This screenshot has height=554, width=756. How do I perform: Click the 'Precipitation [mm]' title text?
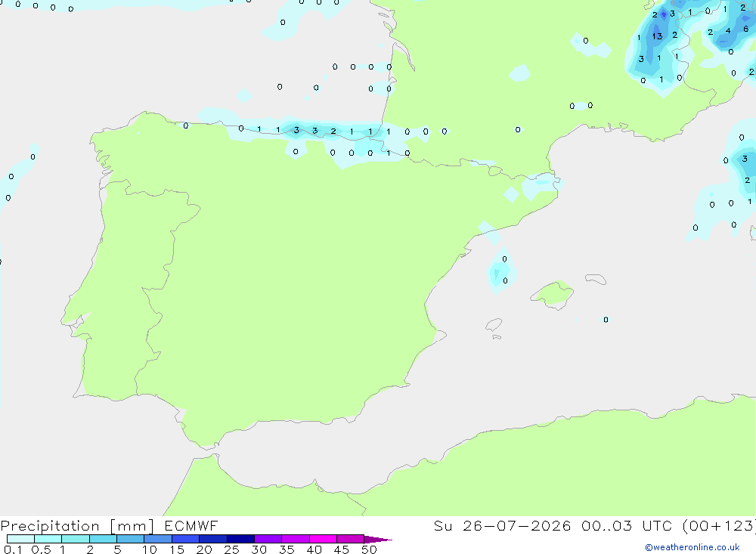click(77, 526)
